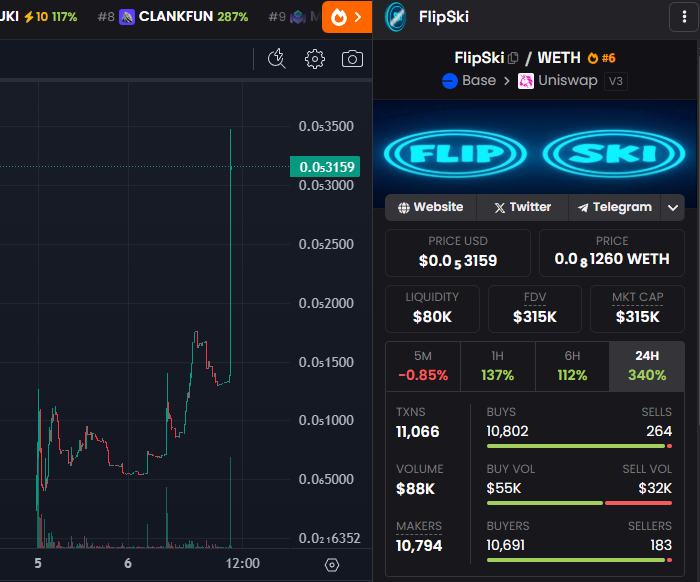
Task: Click the buys versus sells ratio bar
Action: coord(579,446)
